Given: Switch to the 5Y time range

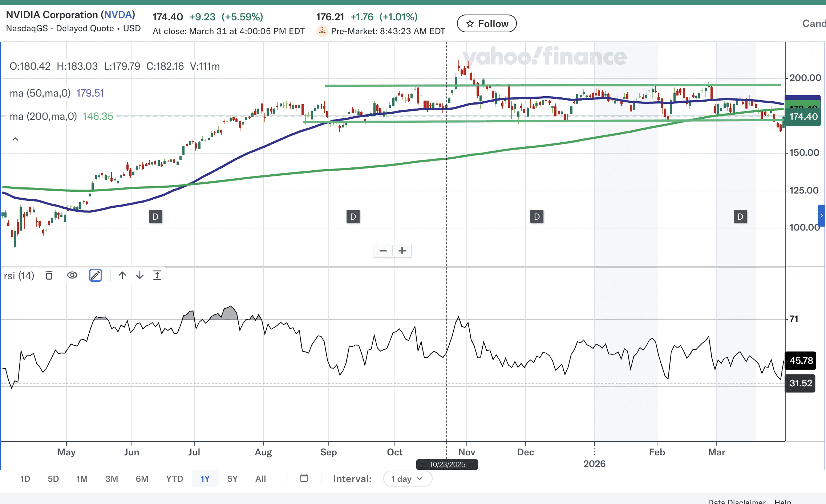Looking at the screenshot, I should coord(232,479).
